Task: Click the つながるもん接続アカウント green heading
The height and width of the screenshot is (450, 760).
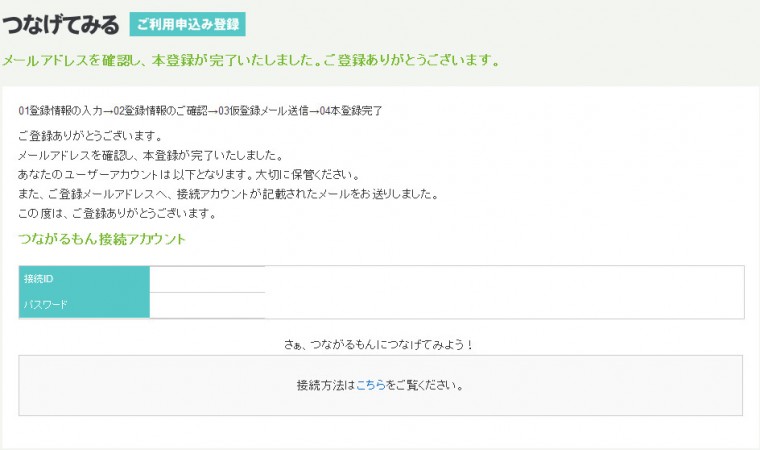Action: click(102, 239)
